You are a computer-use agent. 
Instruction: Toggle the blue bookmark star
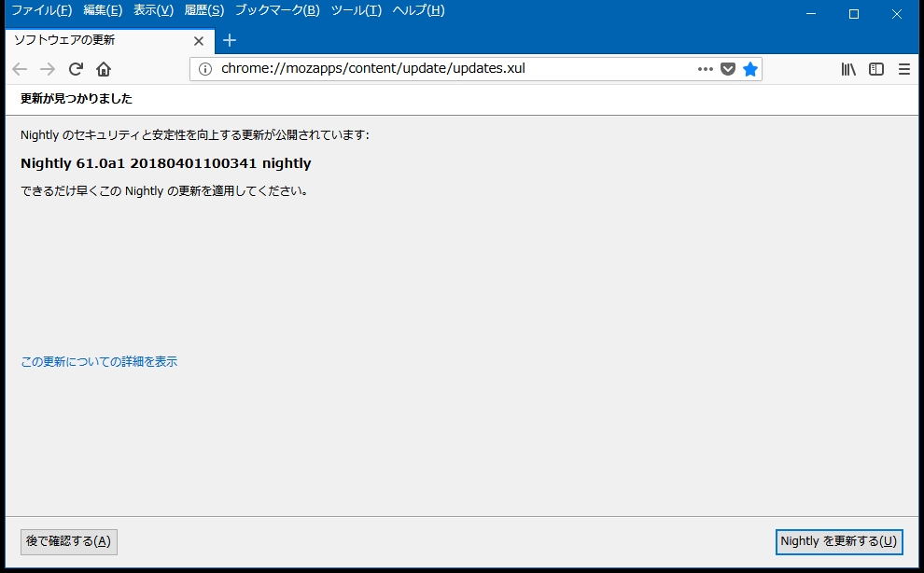pyautogui.click(x=750, y=69)
